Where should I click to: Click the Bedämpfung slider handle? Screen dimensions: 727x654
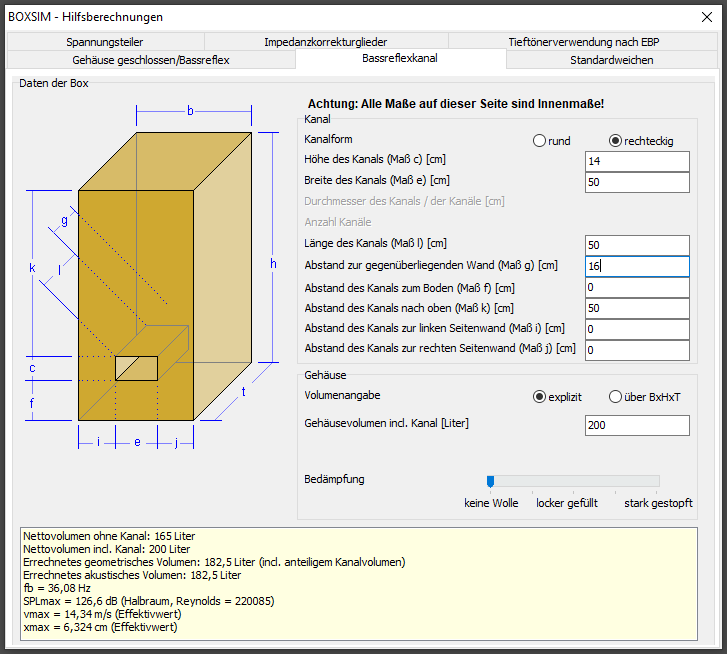[x=491, y=481]
